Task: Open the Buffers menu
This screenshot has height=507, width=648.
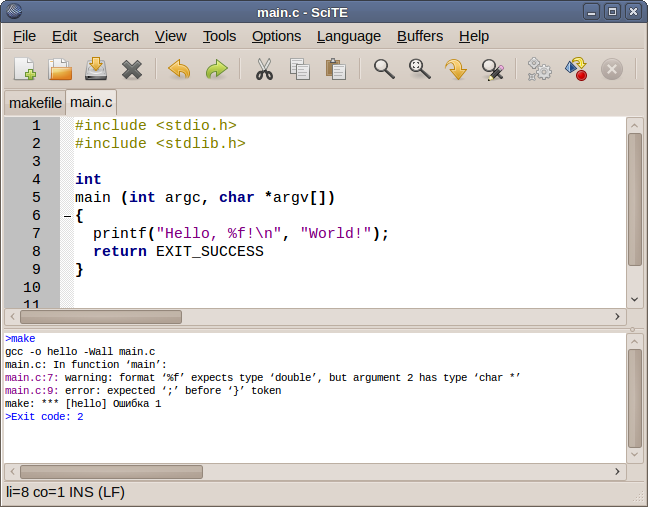Action: 419,36
